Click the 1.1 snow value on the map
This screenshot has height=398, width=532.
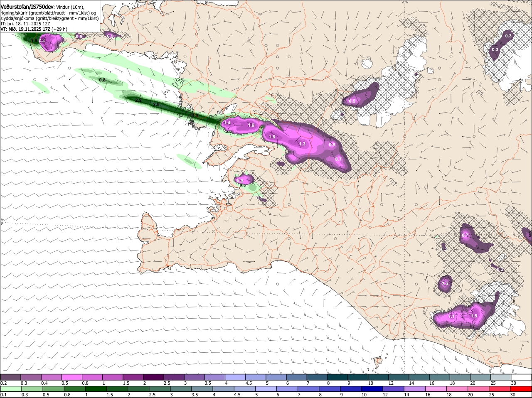coord(452,316)
